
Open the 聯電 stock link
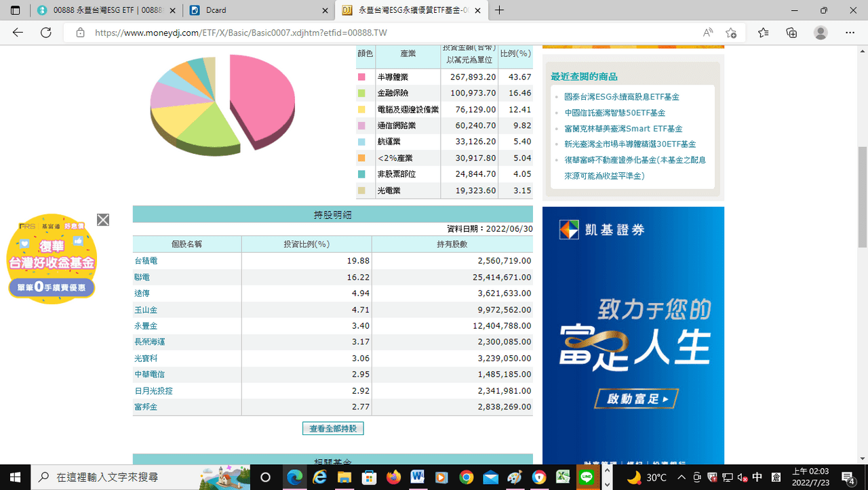point(142,277)
